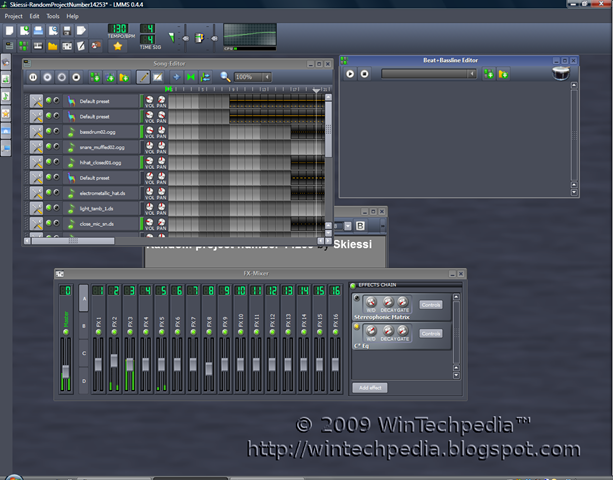The image size is (613, 480).
Task: Play the song in Song Editor
Action: pos(33,77)
